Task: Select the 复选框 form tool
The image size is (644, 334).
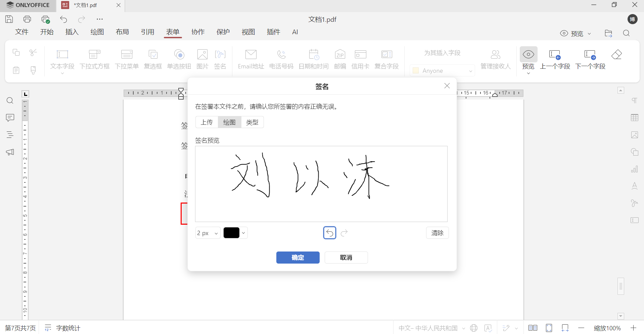Action: pos(153,59)
